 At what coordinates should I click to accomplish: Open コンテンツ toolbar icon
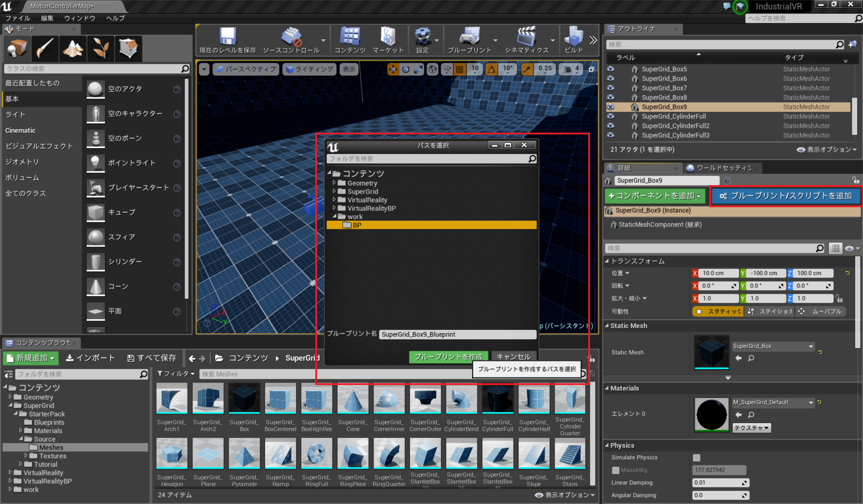tap(350, 41)
